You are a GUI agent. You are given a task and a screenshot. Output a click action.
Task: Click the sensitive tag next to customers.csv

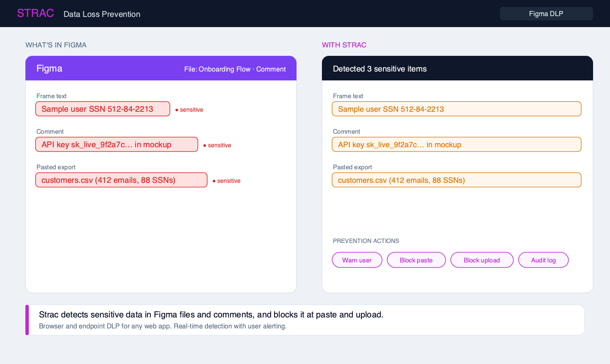pos(227,181)
